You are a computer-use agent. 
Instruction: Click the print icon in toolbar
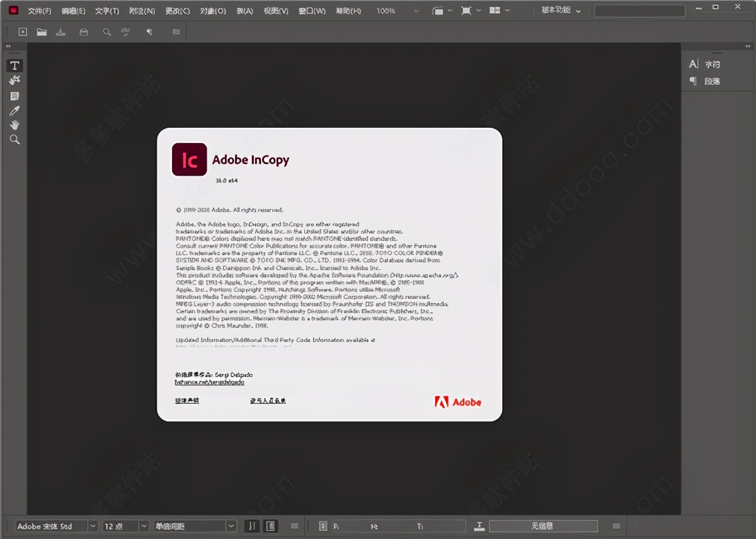point(84,31)
